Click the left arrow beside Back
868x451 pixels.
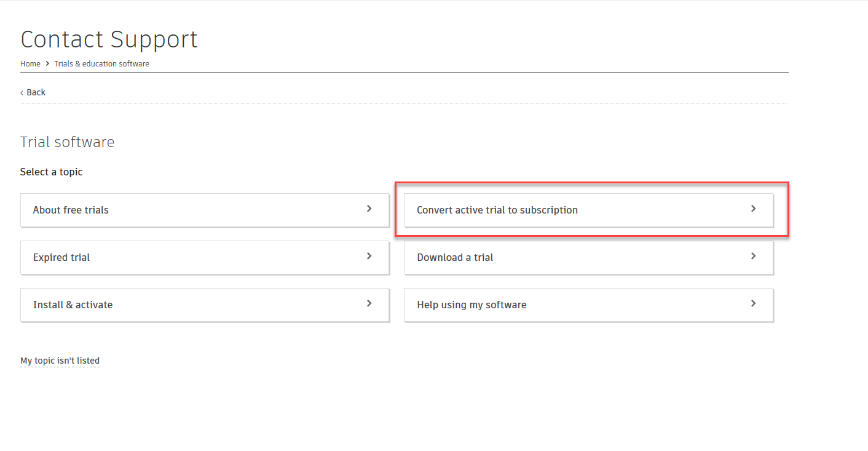22,92
